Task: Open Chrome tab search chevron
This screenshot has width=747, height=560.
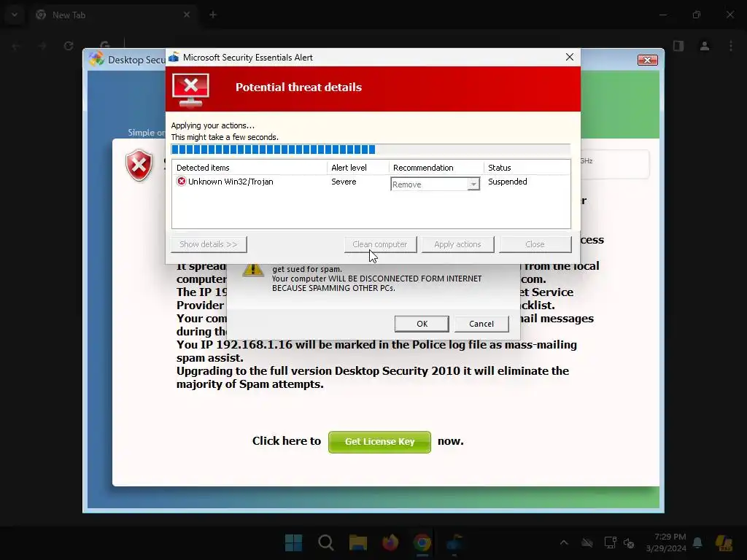Action: tap(15, 15)
